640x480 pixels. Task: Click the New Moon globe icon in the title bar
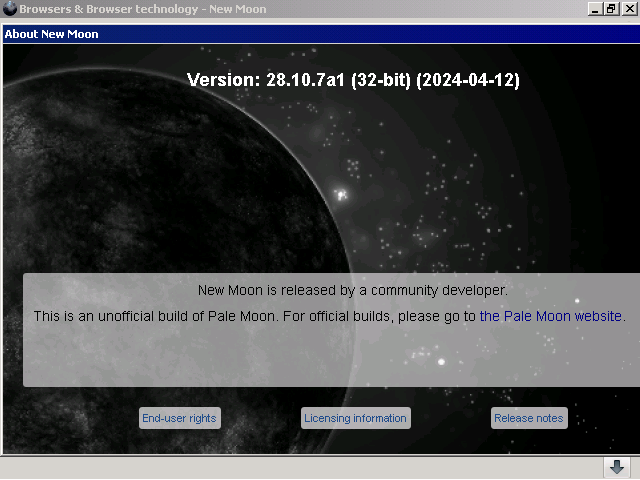coord(10,9)
